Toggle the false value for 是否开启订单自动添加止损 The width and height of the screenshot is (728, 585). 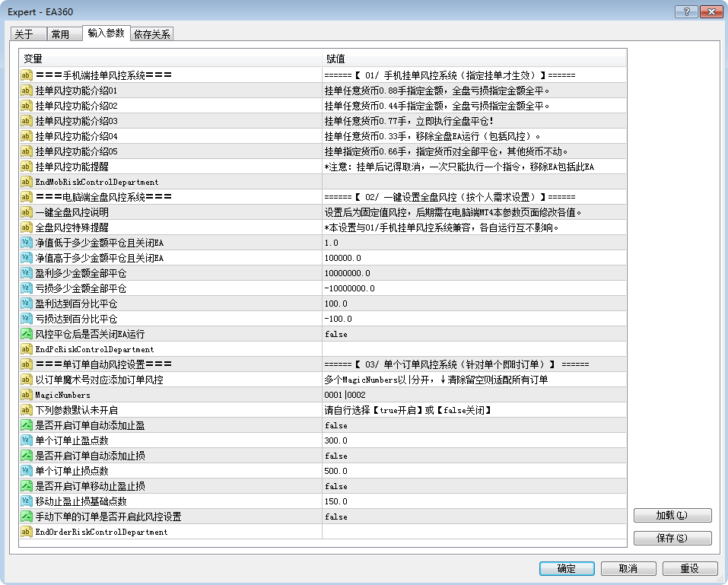pyautogui.click(x=336, y=456)
